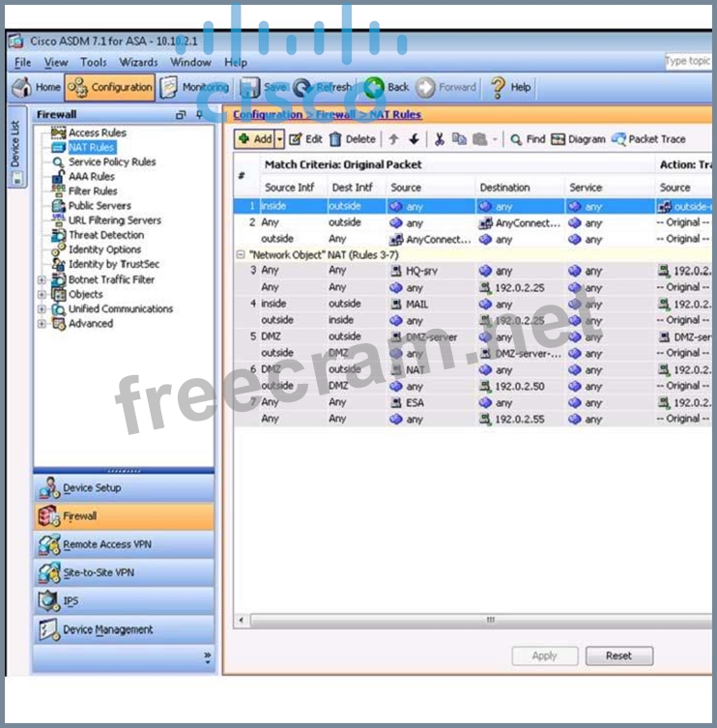Open the Wizards menu
Image resolution: width=717 pixels, height=728 pixels.
point(138,62)
